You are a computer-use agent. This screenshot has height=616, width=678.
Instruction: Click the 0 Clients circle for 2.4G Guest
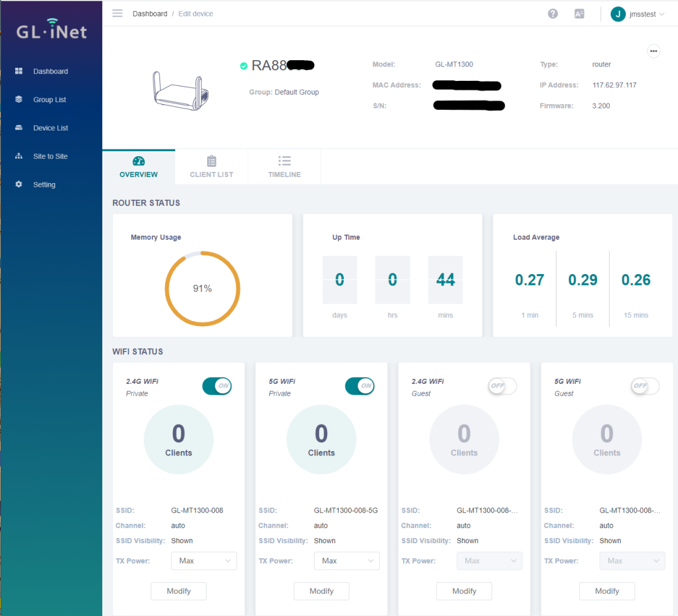click(x=464, y=439)
